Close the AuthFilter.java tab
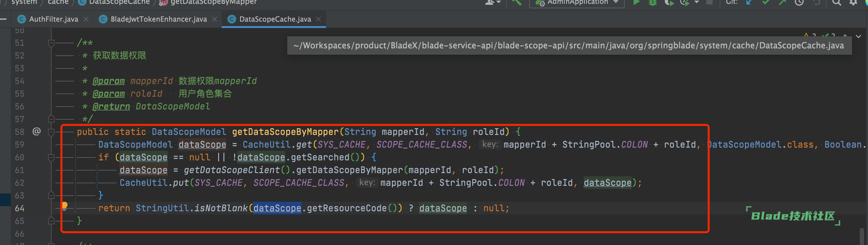The image size is (868, 245). pos(86,19)
